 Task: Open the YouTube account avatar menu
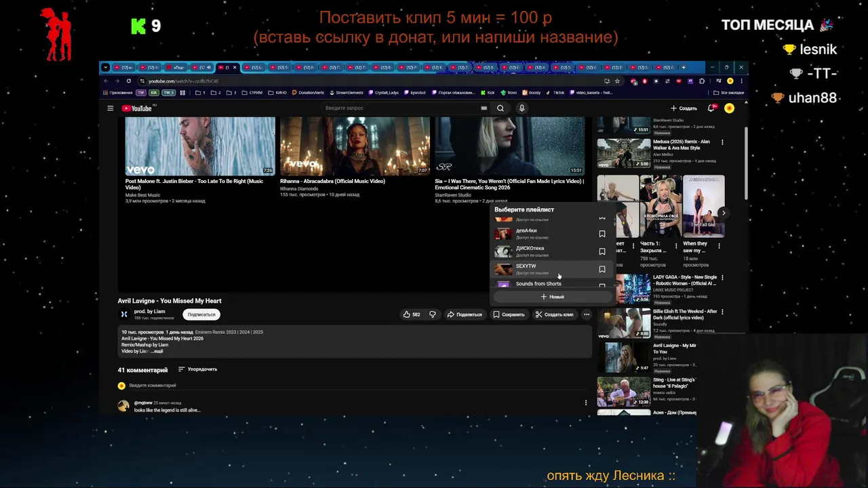[729, 108]
